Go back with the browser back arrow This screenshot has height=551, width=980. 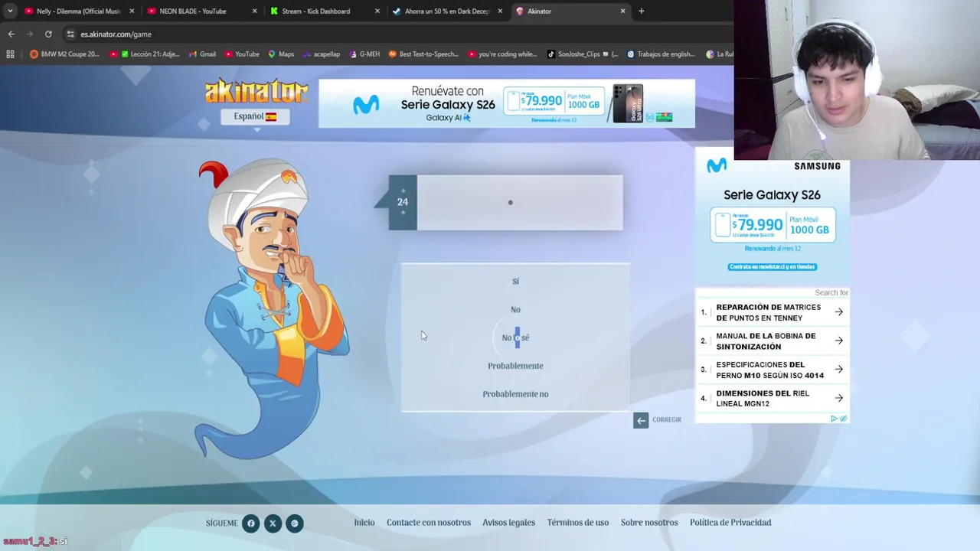click(x=11, y=34)
